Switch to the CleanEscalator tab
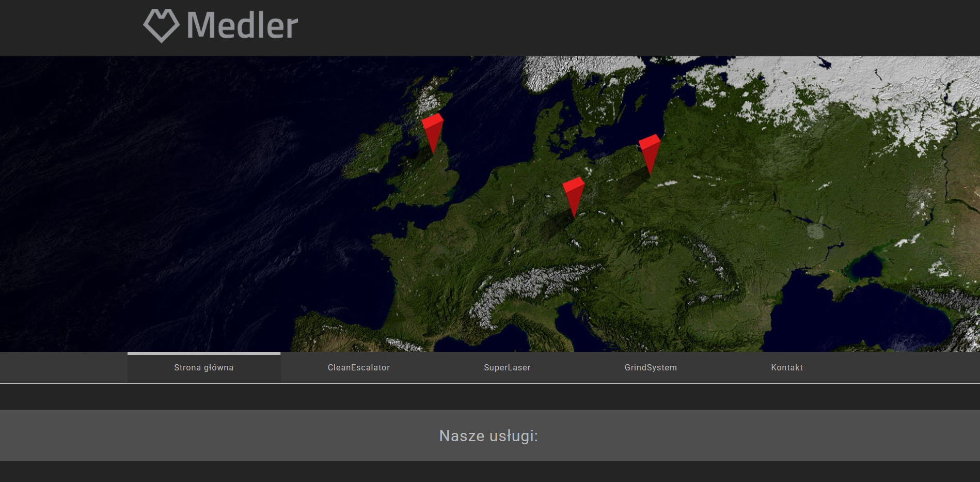 (358, 367)
